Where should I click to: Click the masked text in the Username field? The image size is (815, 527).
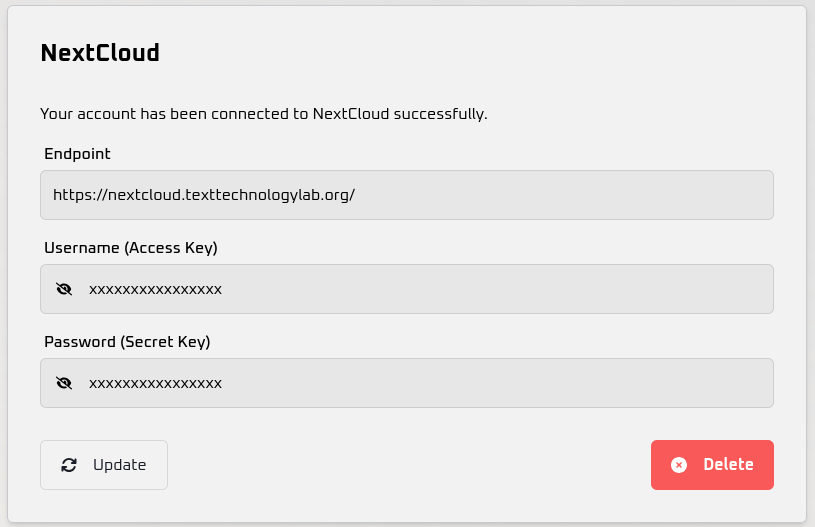click(x=155, y=289)
